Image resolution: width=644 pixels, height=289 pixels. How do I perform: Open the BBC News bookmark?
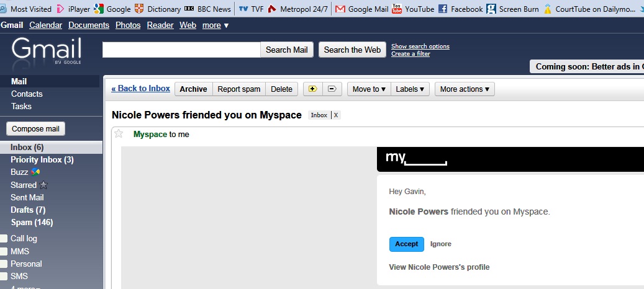(207, 9)
